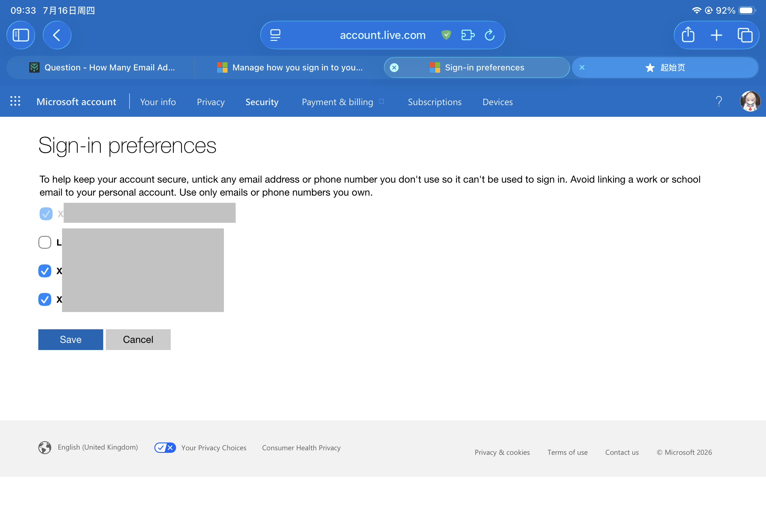Open the account profile avatar
The height and width of the screenshot is (532, 766).
pyautogui.click(x=750, y=101)
